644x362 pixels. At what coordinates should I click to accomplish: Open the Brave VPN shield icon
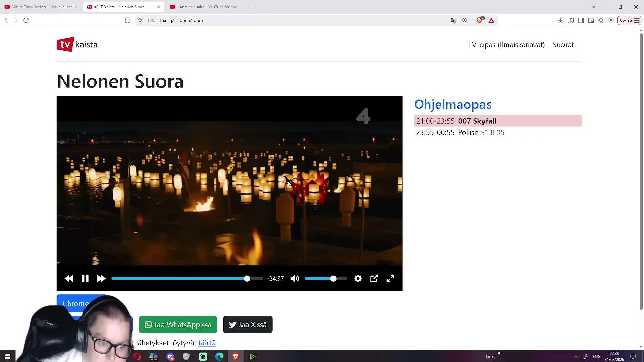pyautogui.click(x=611, y=20)
